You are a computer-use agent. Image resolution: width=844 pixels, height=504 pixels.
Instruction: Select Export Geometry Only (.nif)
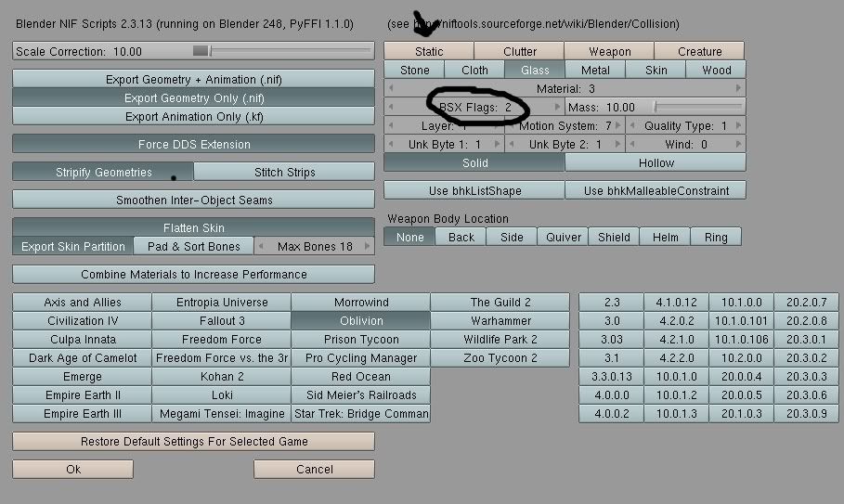pos(194,97)
